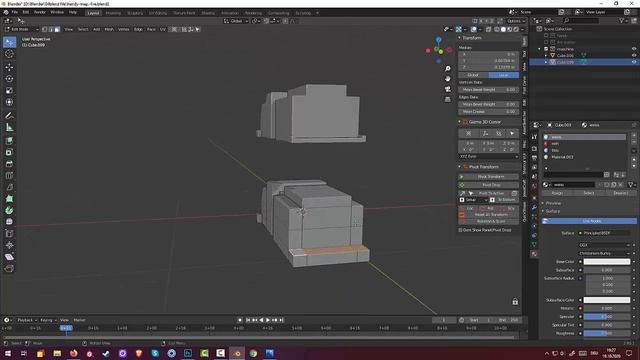Viewport: 640px width, 360px height.
Task: Click material Assign button
Action: (x=557, y=193)
